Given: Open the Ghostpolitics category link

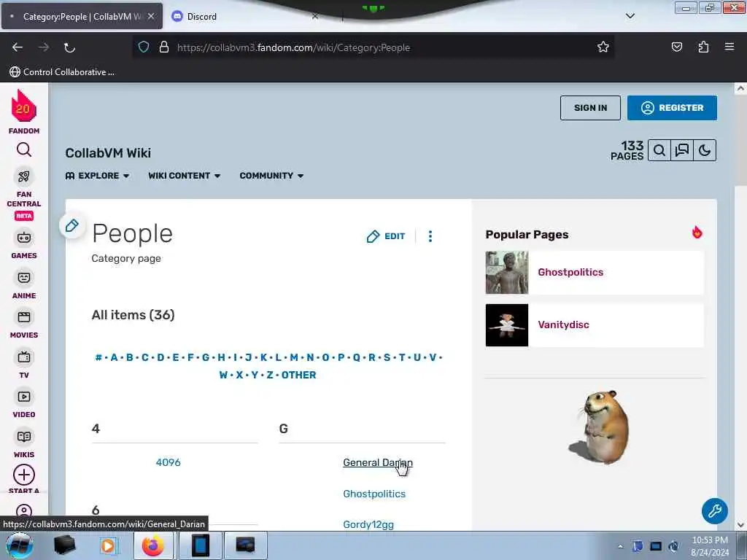Looking at the screenshot, I should pos(374,494).
